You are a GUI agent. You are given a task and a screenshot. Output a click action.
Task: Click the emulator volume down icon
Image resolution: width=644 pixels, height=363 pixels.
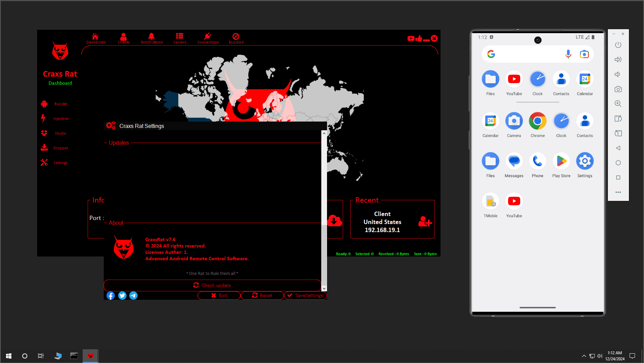[618, 74]
